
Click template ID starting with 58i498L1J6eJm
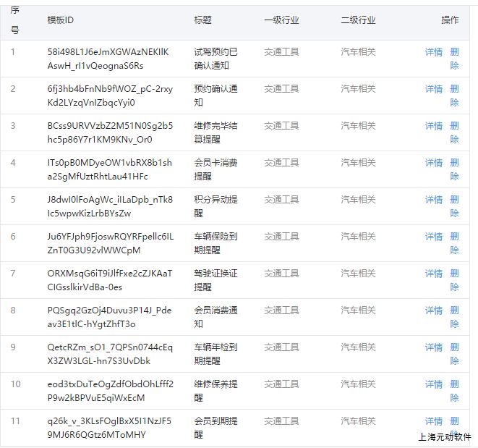click(108, 59)
